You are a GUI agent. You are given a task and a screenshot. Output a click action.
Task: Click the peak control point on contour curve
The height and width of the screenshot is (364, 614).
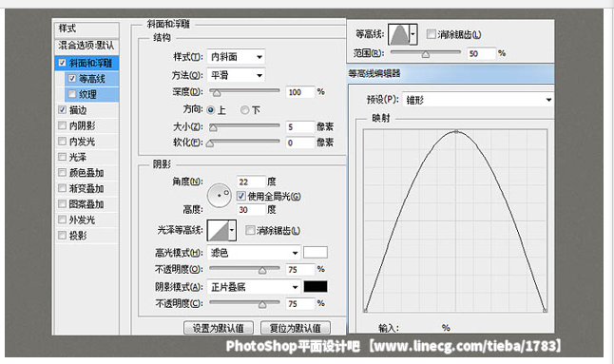(x=456, y=132)
